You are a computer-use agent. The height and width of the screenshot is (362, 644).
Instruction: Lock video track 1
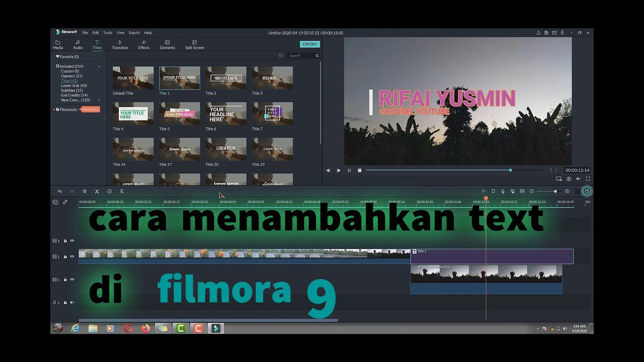(x=65, y=280)
